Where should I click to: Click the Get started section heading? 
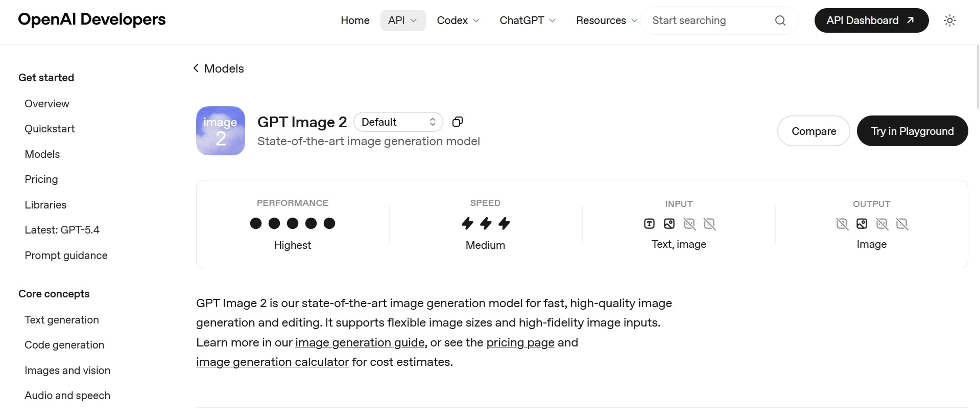point(46,78)
